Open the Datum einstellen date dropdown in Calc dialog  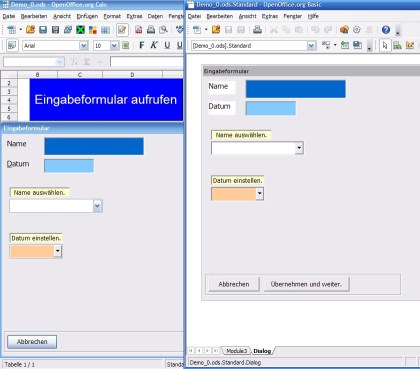(x=58, y=251)
